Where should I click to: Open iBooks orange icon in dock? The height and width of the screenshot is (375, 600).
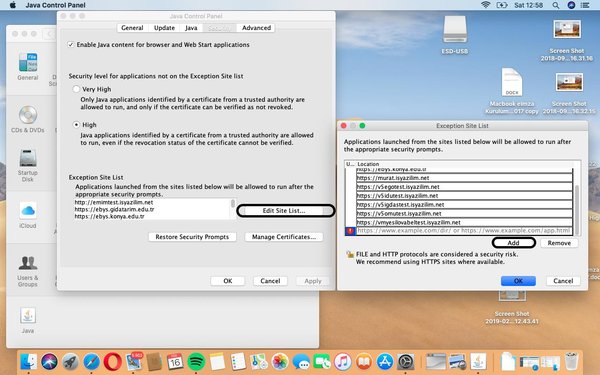(x=364, y=361)
